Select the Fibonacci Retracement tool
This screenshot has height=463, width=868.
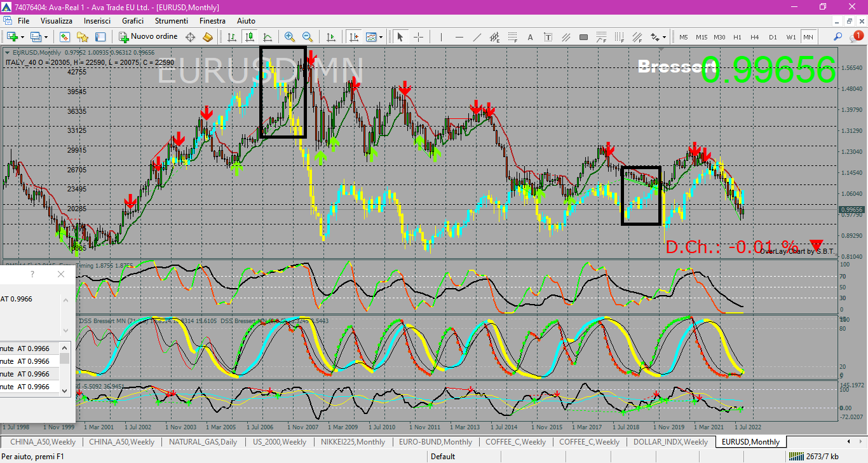click(513, 37)
